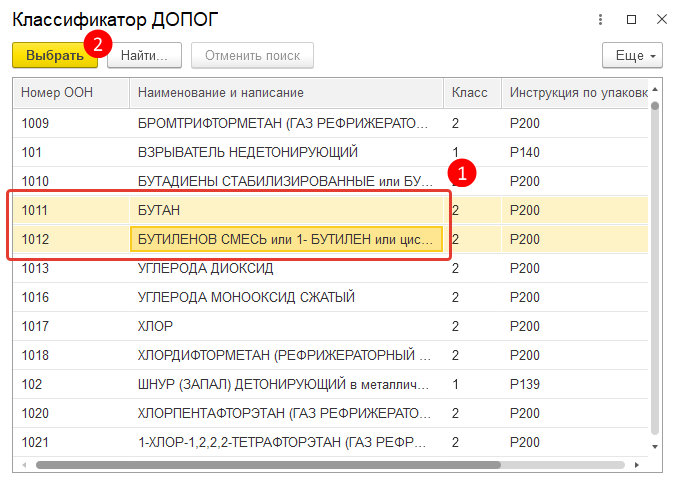The image size is (682, 485).
Task: Sort by the Номер ООН column header
Action: pos(71,93)
